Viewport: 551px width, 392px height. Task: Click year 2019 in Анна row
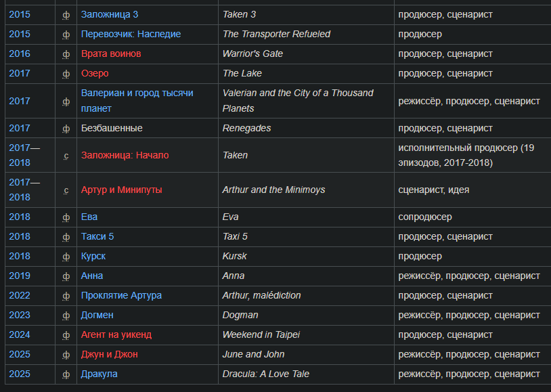20,276
